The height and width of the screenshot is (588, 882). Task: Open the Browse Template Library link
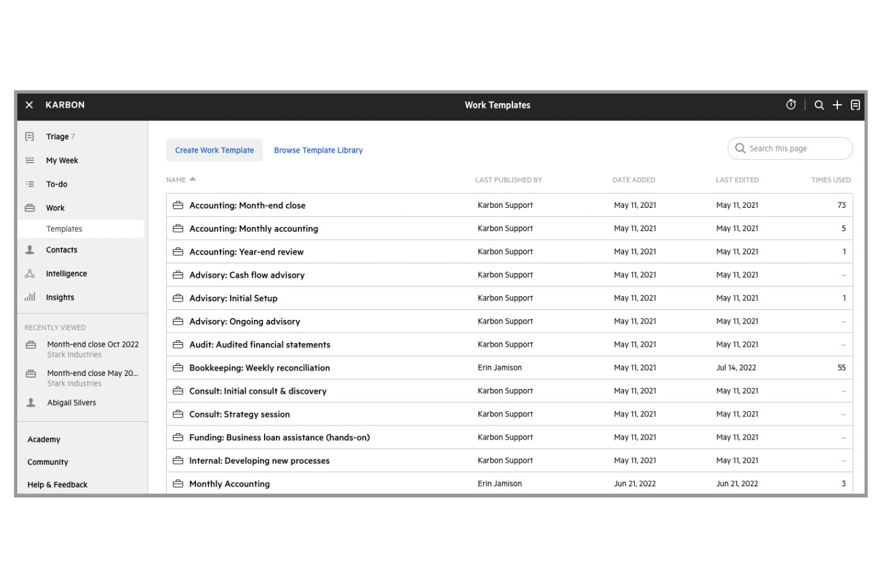click(x=318, y=150)
